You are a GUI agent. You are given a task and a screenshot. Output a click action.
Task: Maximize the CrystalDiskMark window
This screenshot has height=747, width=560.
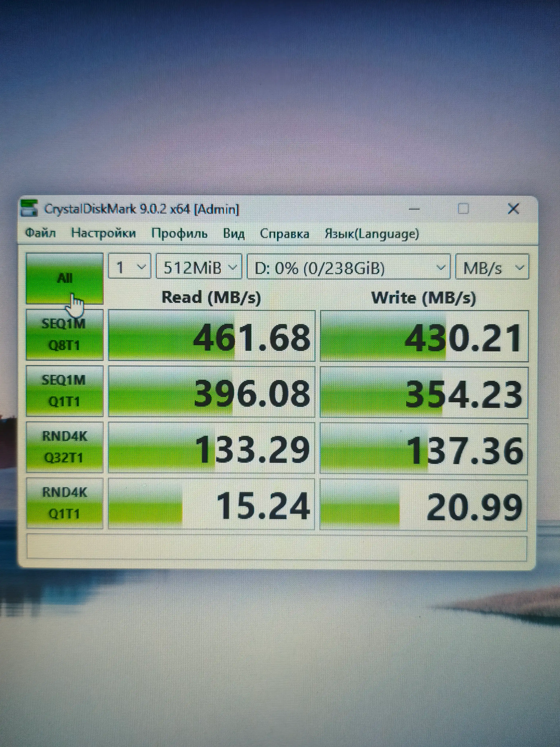(463, 209)
